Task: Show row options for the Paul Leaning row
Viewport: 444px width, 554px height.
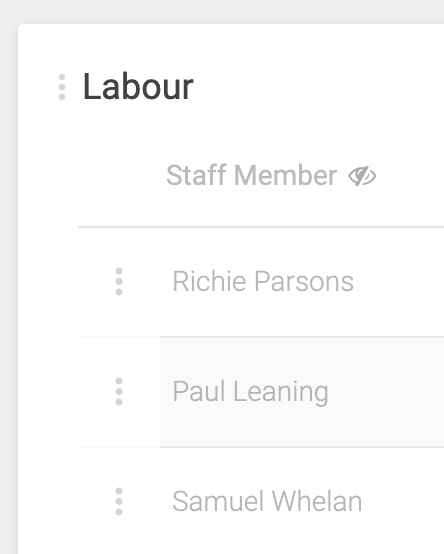Action: click(x=119, y=391)
